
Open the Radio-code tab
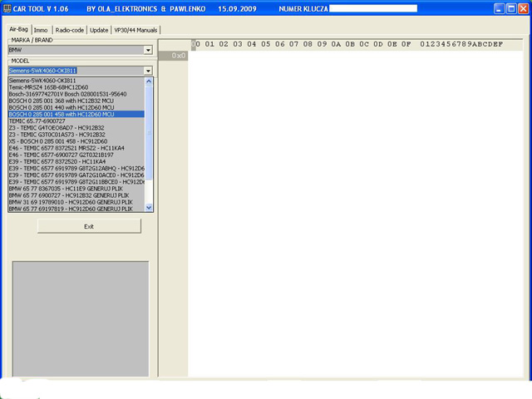(70, 30)
